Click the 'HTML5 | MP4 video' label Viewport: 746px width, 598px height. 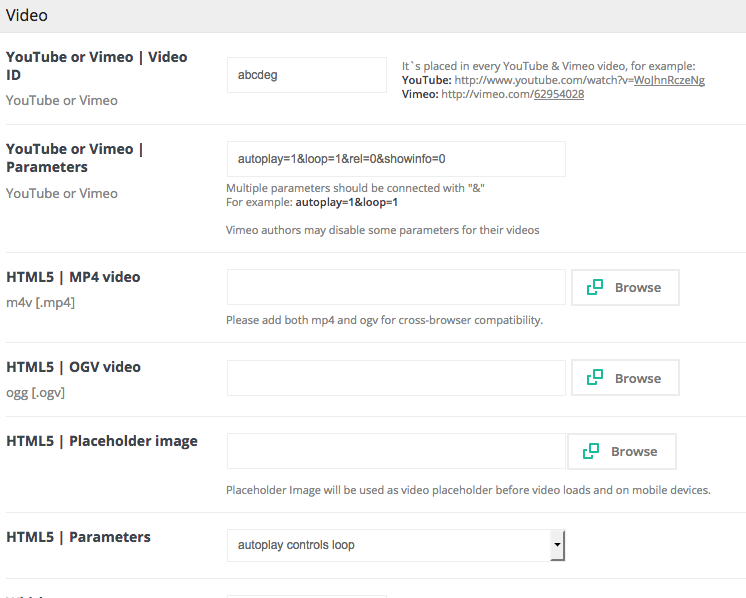coord(73,277)
